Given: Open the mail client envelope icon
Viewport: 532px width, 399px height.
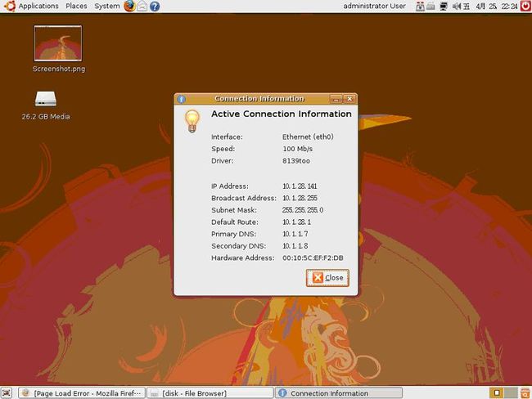Looking at the screenshot, I should [142, 6].
